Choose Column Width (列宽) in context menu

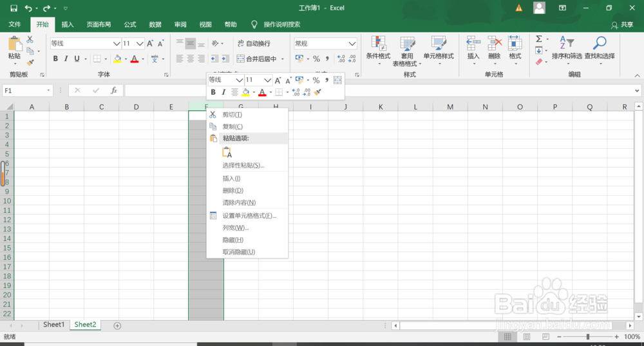(247, 227)
